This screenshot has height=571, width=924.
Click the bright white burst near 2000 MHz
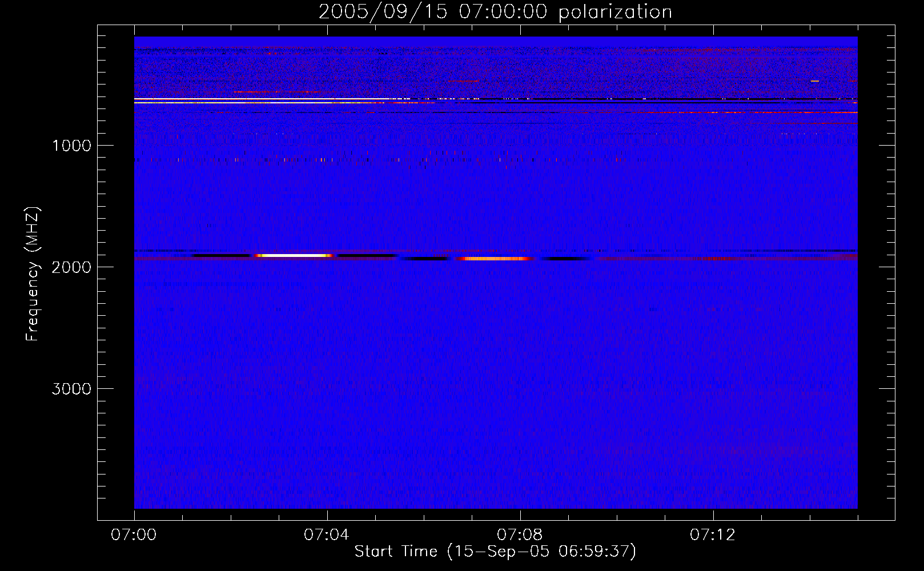295,256
